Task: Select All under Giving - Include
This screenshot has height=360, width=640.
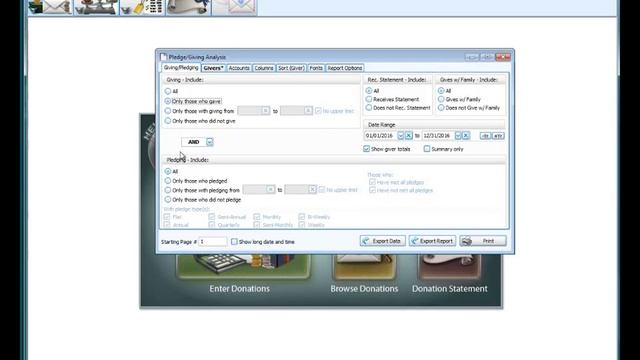Action: coord(168,91)
